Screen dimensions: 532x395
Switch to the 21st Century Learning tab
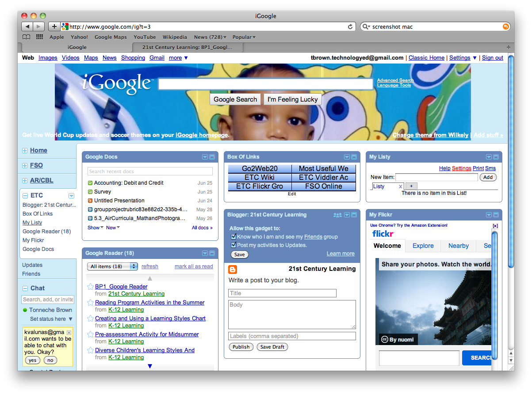187,47
